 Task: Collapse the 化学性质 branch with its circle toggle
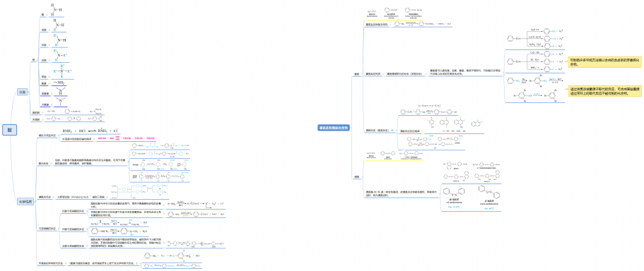tap(35, 202)
